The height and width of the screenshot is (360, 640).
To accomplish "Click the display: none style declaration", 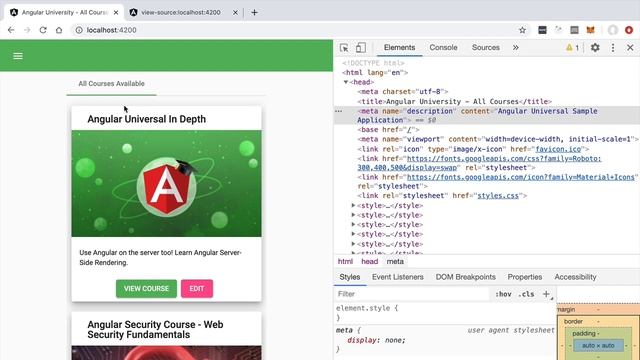I will point(376,340).
